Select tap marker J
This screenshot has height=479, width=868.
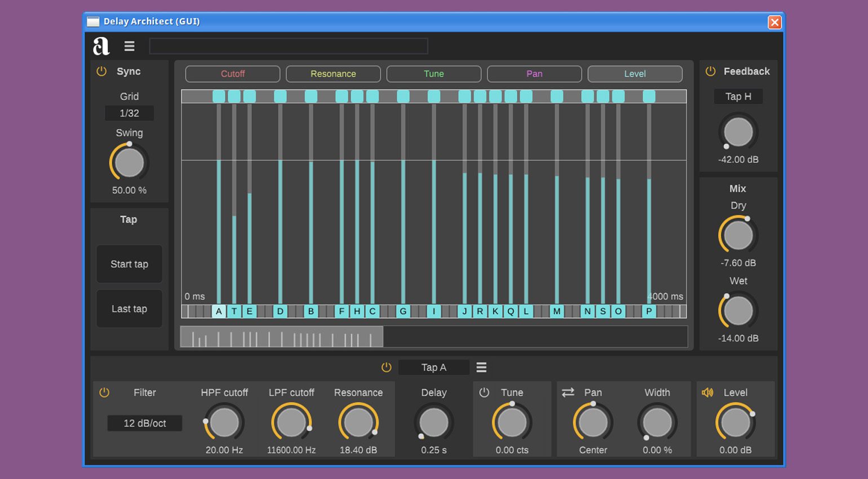464,311
